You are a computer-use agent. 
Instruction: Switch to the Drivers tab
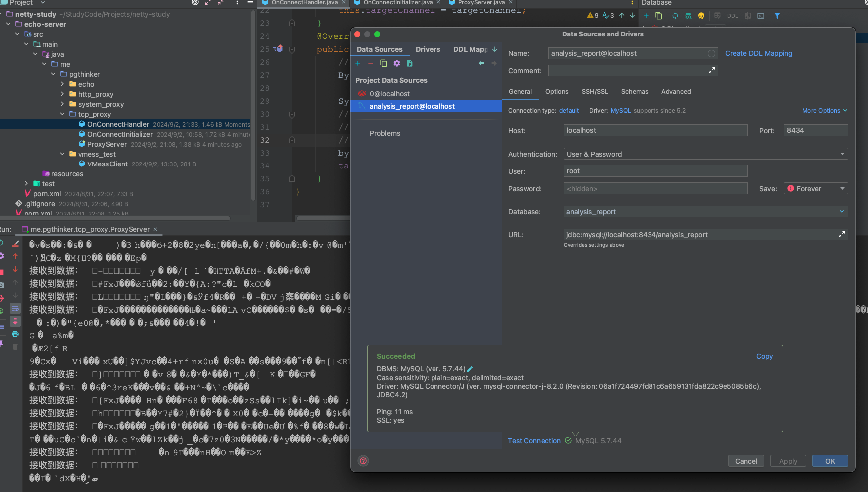point(428,49)
